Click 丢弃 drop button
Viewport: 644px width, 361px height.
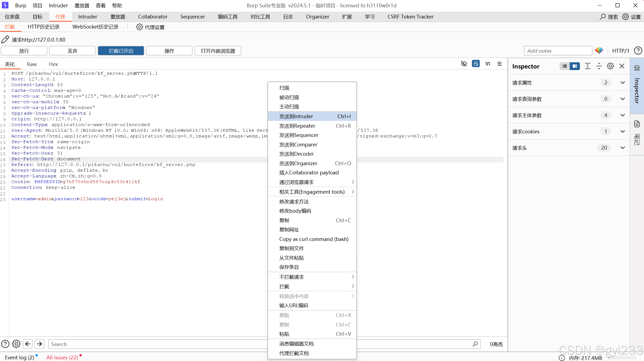72,51
